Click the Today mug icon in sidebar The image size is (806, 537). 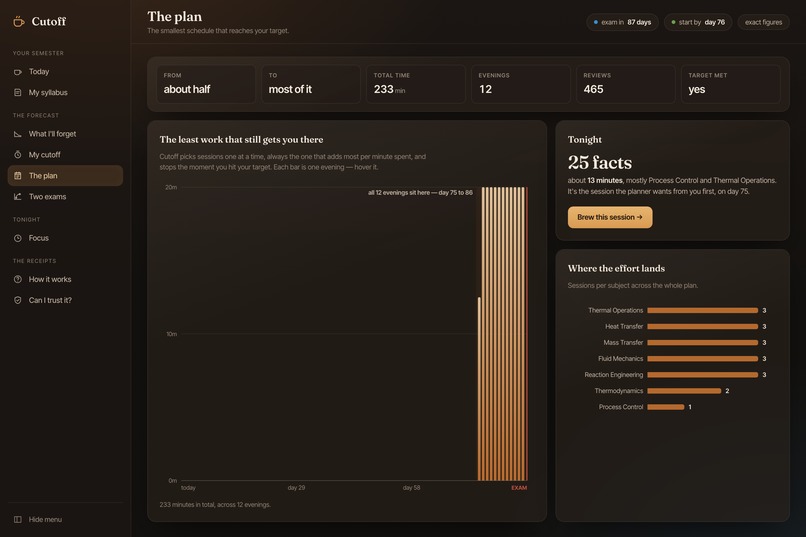(17, 72)
